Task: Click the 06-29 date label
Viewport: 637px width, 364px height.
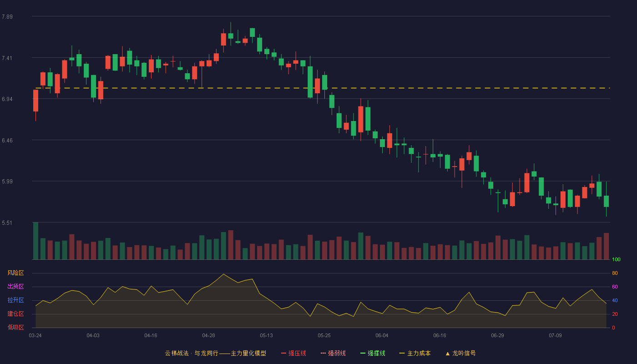Action: 497,335
